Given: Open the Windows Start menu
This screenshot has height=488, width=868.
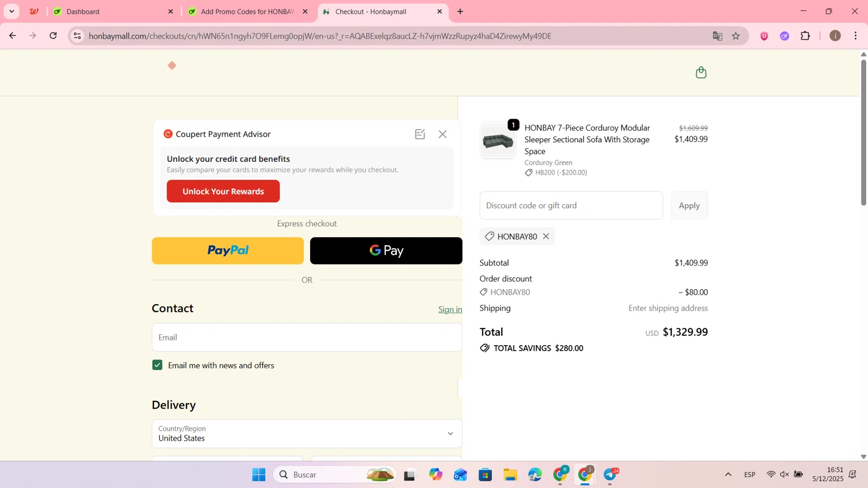Looking at the screenshot, I should point(259,475).
